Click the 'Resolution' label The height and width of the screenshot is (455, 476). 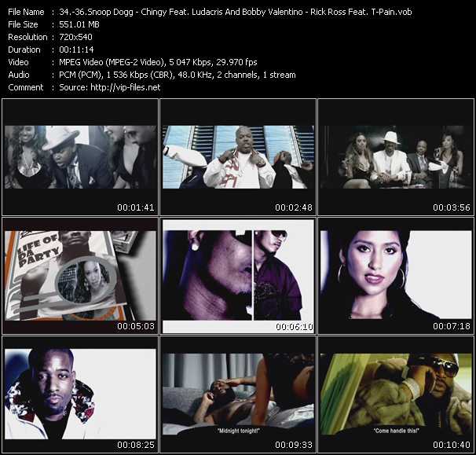click(x=27, y=37)
